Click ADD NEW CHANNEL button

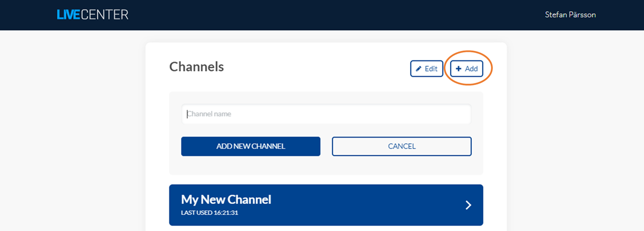[x=251, y=146]
